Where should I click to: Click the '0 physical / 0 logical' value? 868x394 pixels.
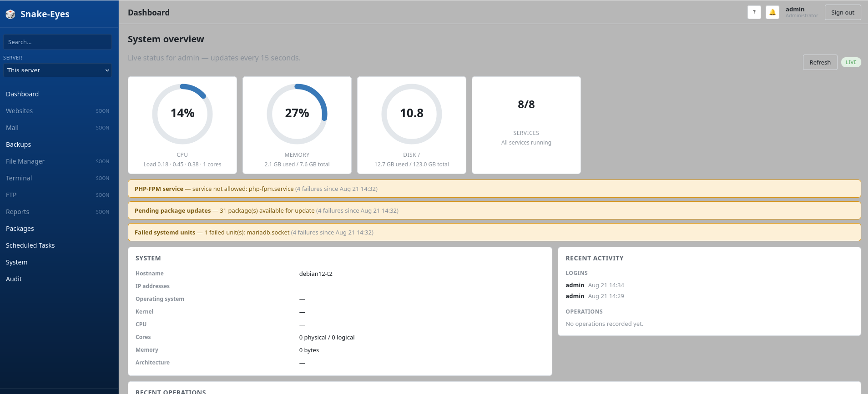point(327,337)
